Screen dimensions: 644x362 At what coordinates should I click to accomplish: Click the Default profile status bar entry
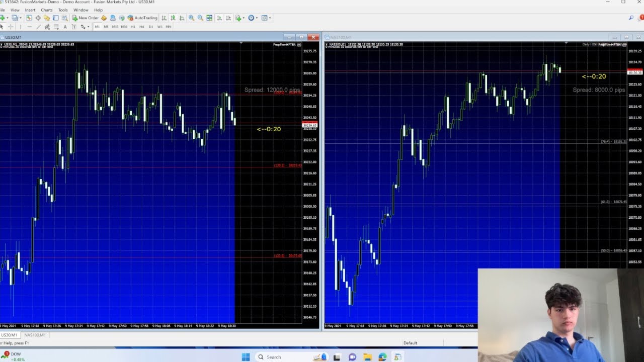point(410,343)
